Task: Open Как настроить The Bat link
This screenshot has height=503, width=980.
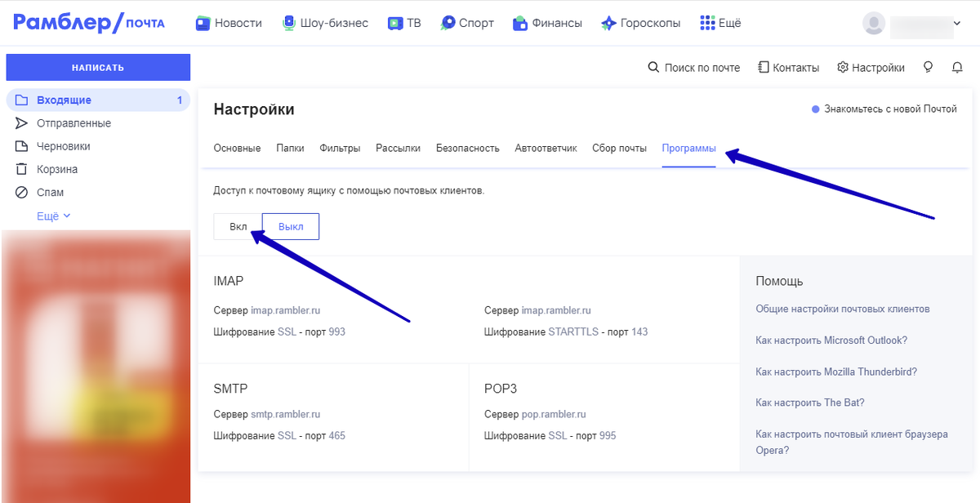Action: [x=810, y=403]
